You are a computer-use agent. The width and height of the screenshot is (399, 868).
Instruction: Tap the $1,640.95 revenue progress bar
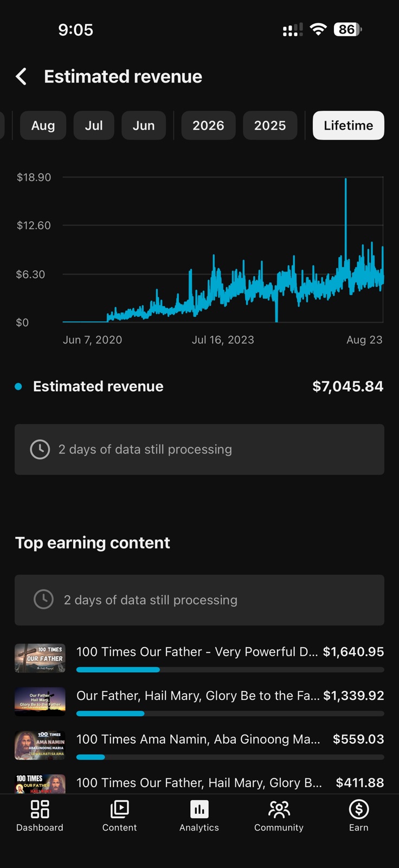230,670
